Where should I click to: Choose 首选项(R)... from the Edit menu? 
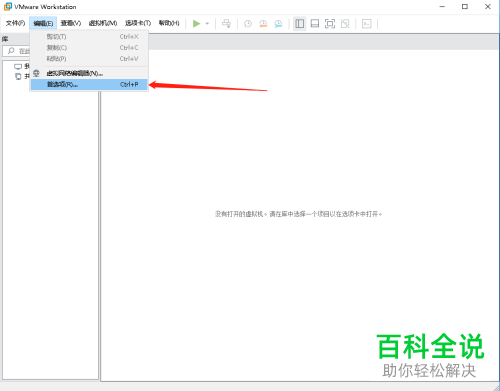tap(89, 84)
